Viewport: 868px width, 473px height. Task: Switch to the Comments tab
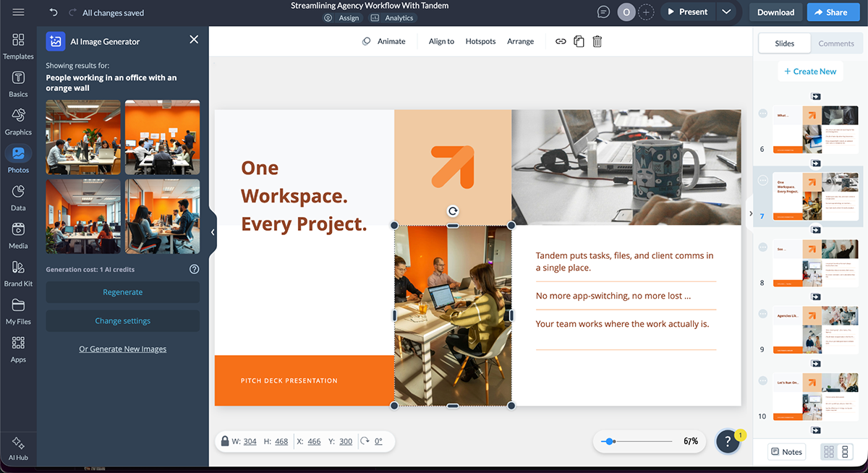pos(836,43)
